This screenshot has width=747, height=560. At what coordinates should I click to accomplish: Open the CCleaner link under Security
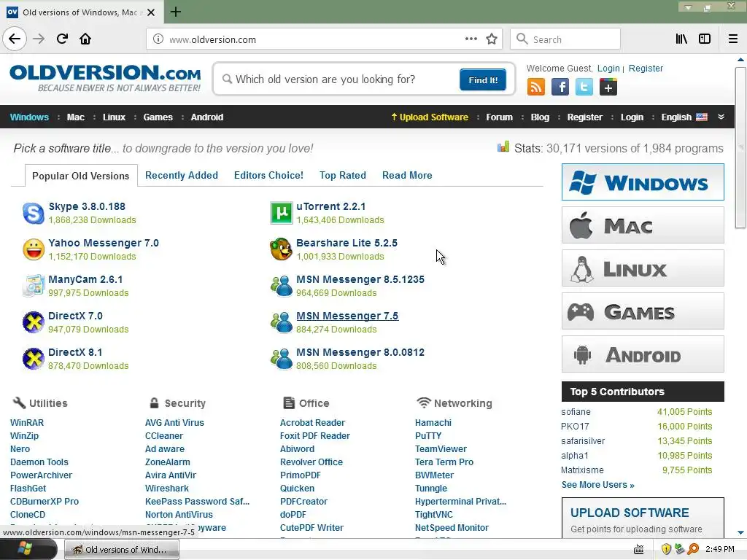tap(164, 436)
